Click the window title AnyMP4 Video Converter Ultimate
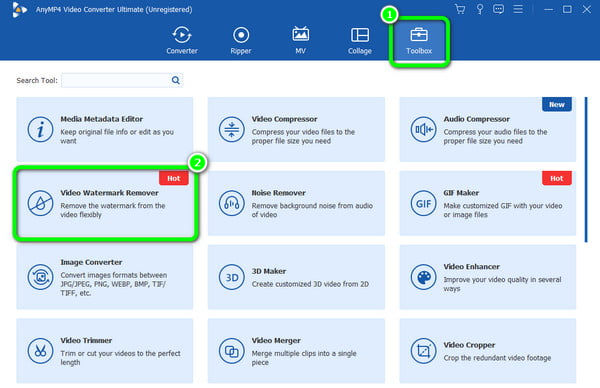Viewport: 600px width, 388px height. point(114,10)
